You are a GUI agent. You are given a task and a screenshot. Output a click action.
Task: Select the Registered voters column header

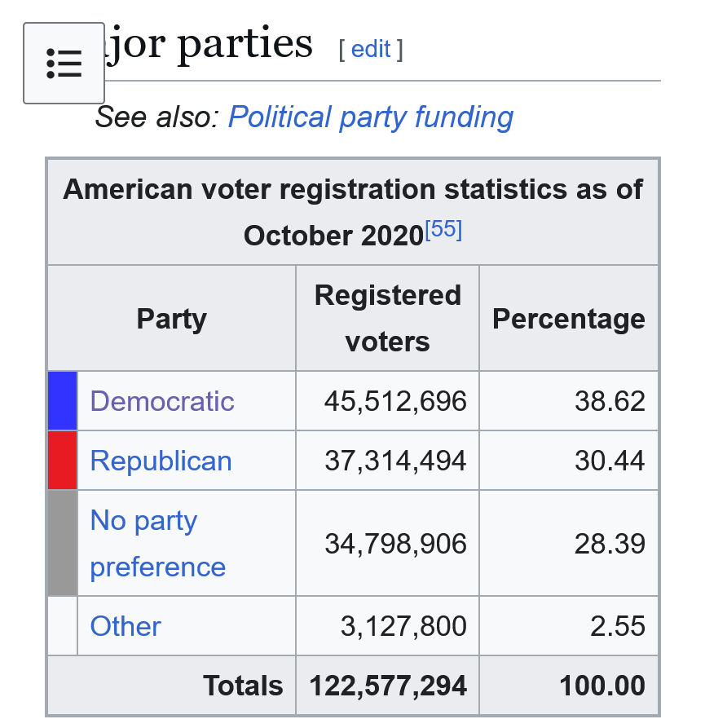tap(388, 318)
